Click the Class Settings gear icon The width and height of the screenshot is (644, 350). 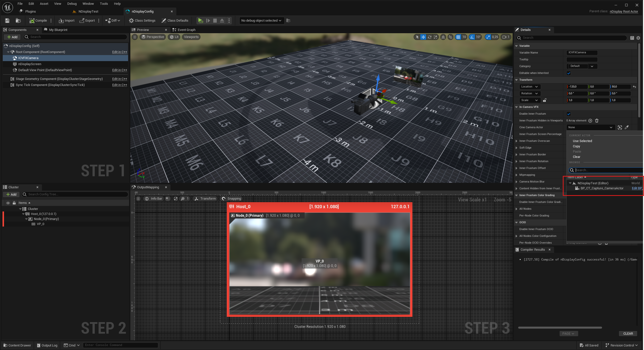[x=131, y=21]
